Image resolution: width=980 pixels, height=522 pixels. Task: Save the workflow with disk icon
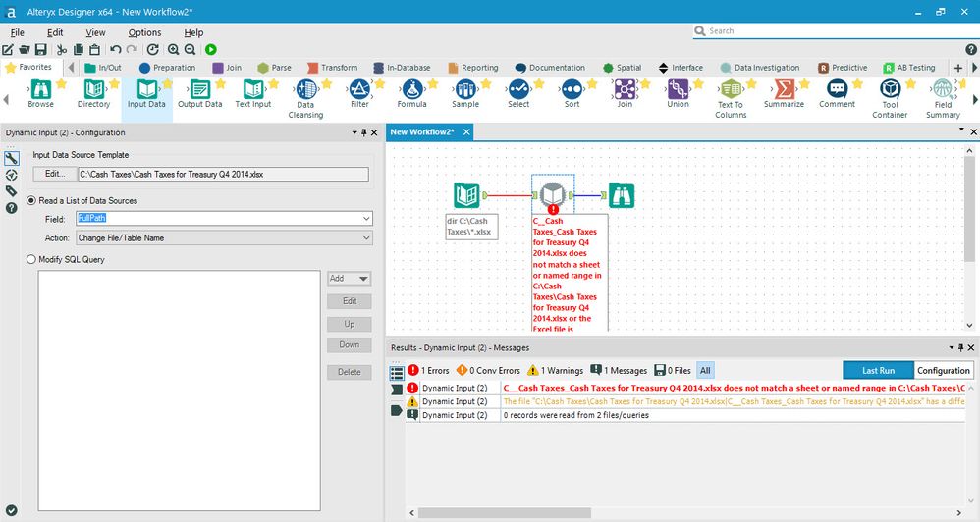tap(40, 49)
